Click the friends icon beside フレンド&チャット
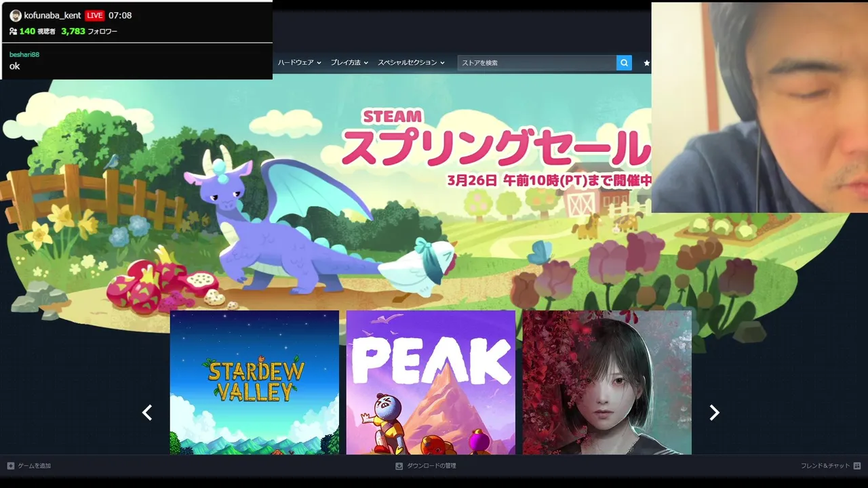This screenshot has height=488, width=868. tap(857, 466)
